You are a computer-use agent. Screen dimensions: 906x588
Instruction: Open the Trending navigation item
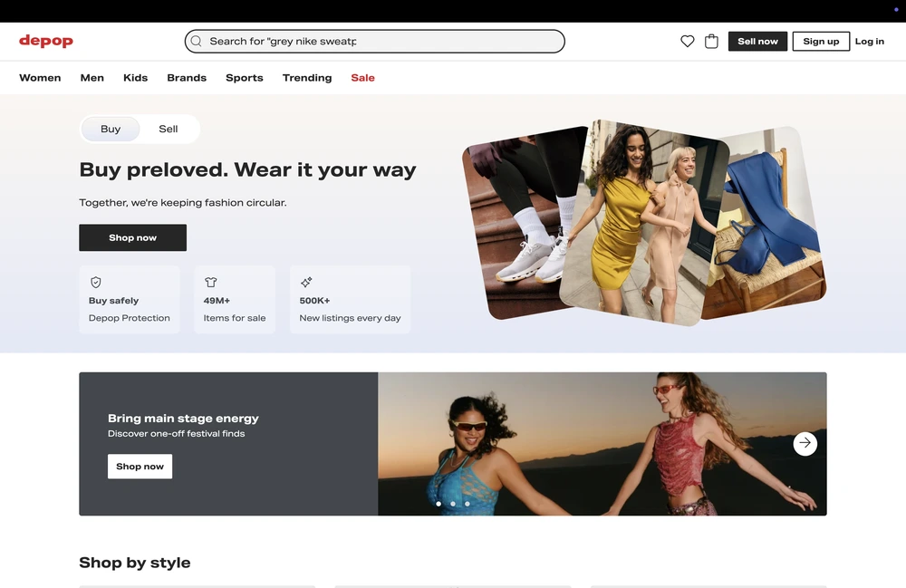coord(306,78)
